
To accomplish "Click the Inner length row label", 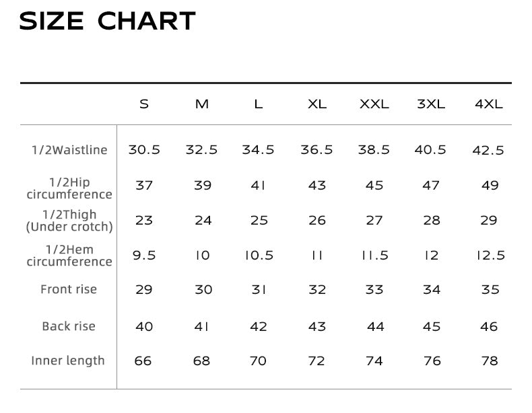I will pyautogui.click(x=68, y=361).
